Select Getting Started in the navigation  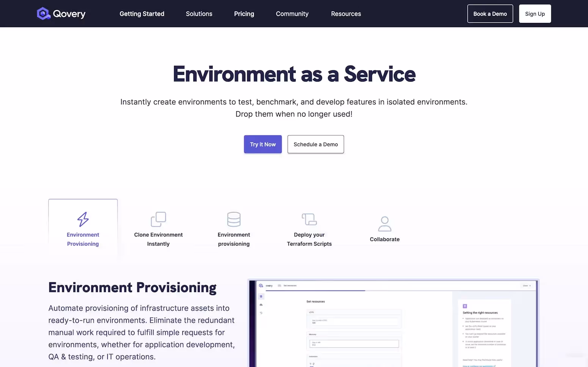[x=142, y=14]
